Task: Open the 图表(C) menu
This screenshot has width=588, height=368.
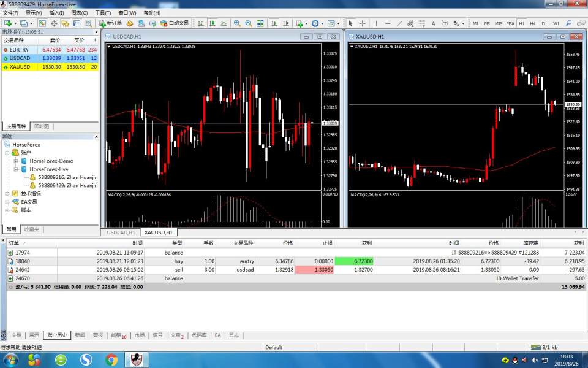Action: pyautogui.click(x=79, y=13)
